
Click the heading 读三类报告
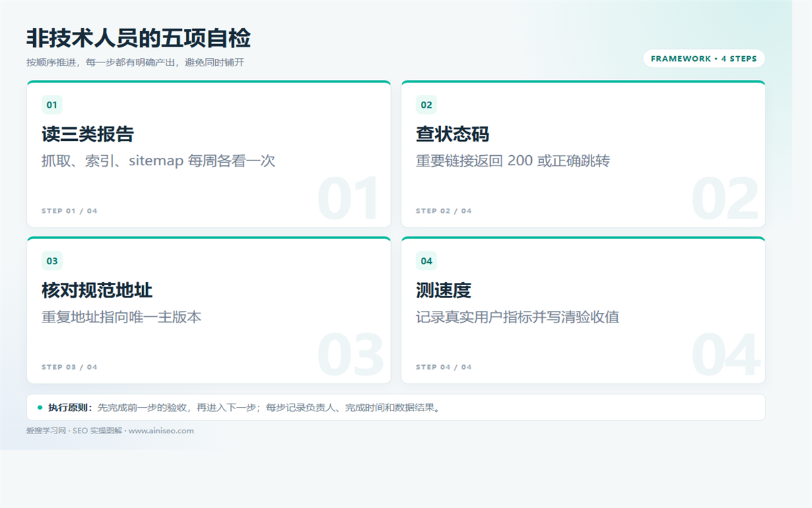click(88, 134)
